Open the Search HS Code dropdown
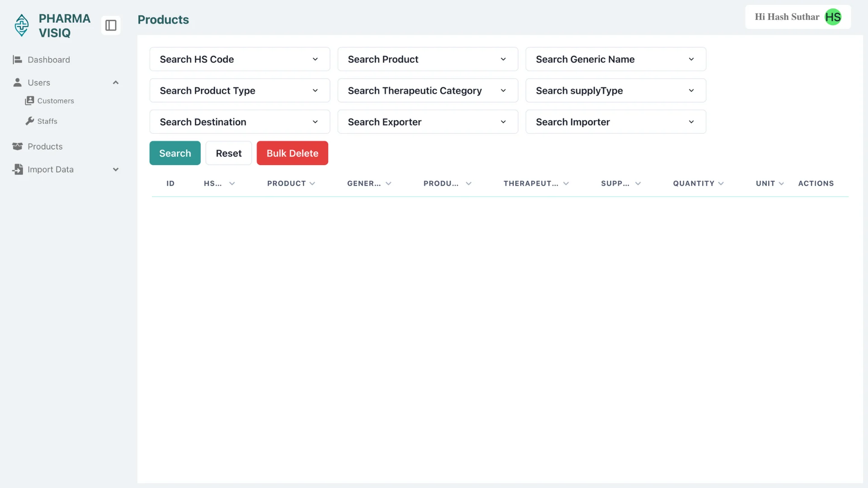The image size is (868, 488). [240, 59]
